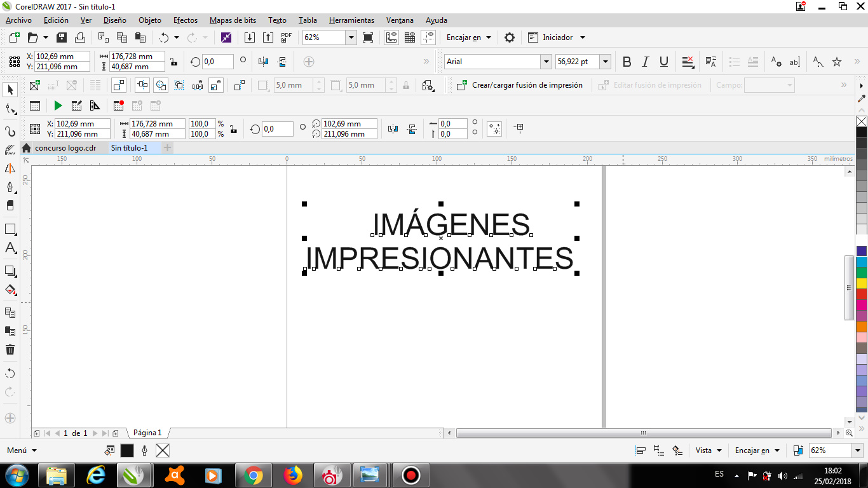Pick the eyedropper above the color palette
Image resolution: width=868 pixels, height=488 pixels.
pos(862,98)
